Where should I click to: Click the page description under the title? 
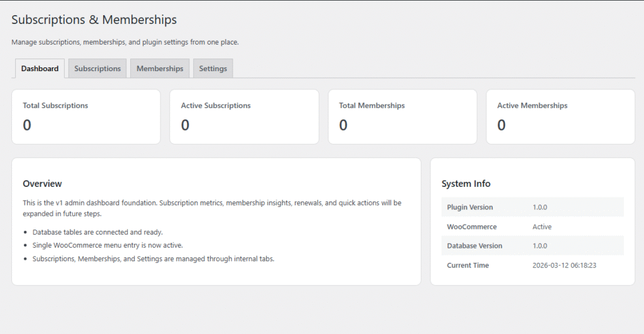pyautogui.click(x=125, y=42)
